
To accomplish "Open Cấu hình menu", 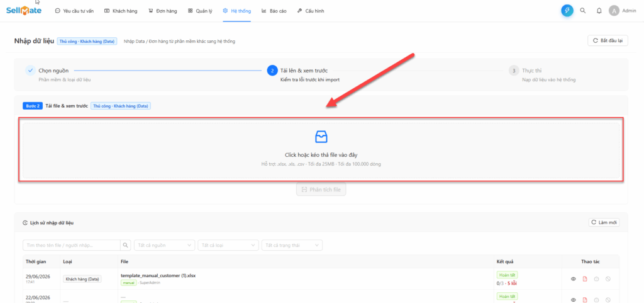I will 311,11.
